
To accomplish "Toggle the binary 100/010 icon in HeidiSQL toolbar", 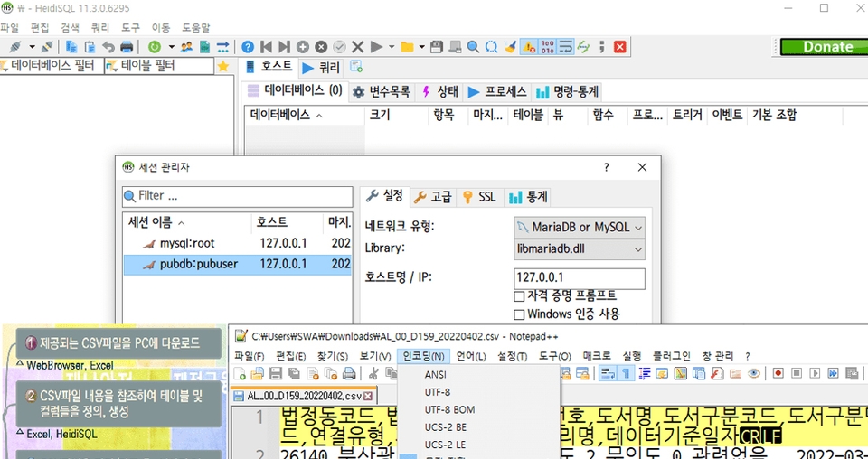I will click(547, 47).
